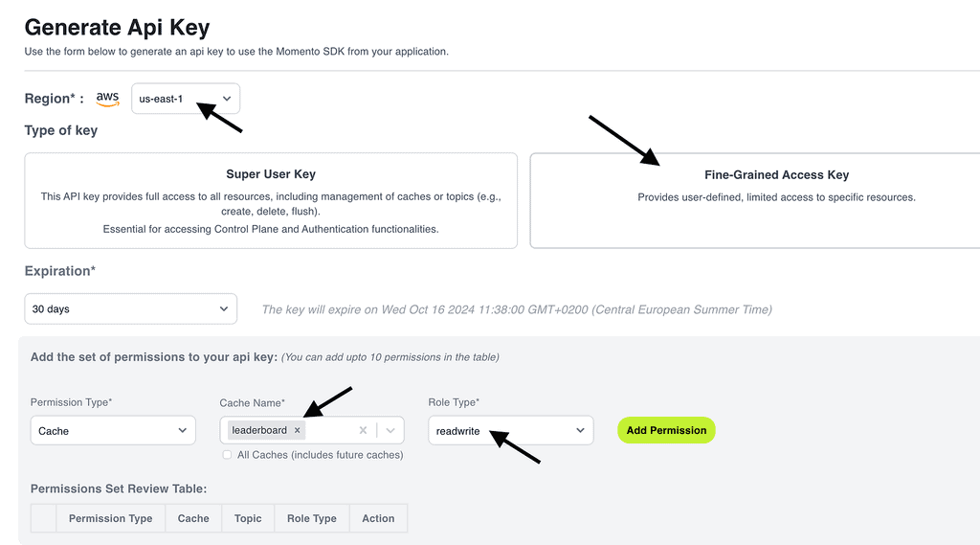Viewport: 980px width, 545px height.
Task: Open the readwrite Role Type dropdown
Action: pos(510,431)
